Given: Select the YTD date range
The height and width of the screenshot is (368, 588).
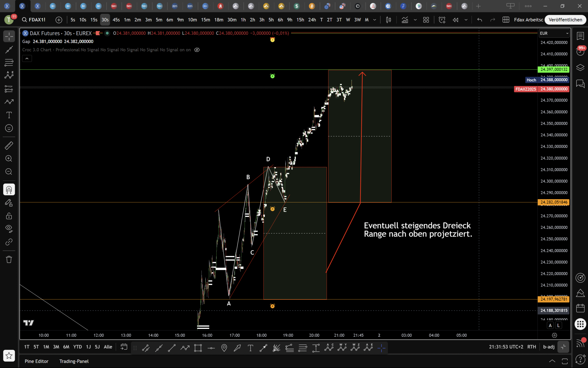Looking at the screenshot, I should [x=78, y=347].
